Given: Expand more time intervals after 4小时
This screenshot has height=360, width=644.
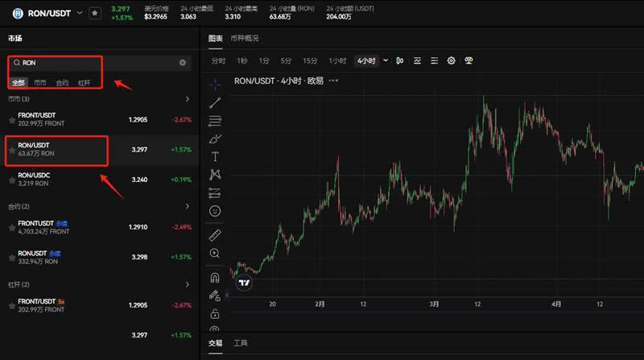Looking at the screenshot, I should point(386,60).
